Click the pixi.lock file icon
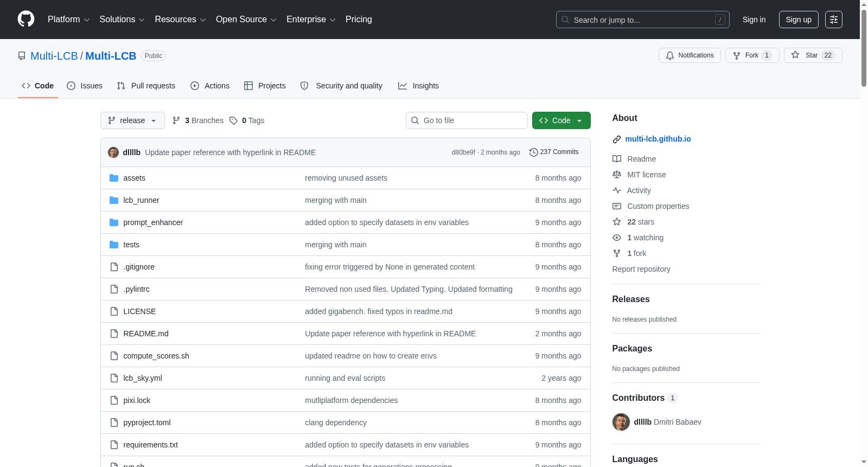The height and width of the screenshot is (467, 868). coord(114,400)
